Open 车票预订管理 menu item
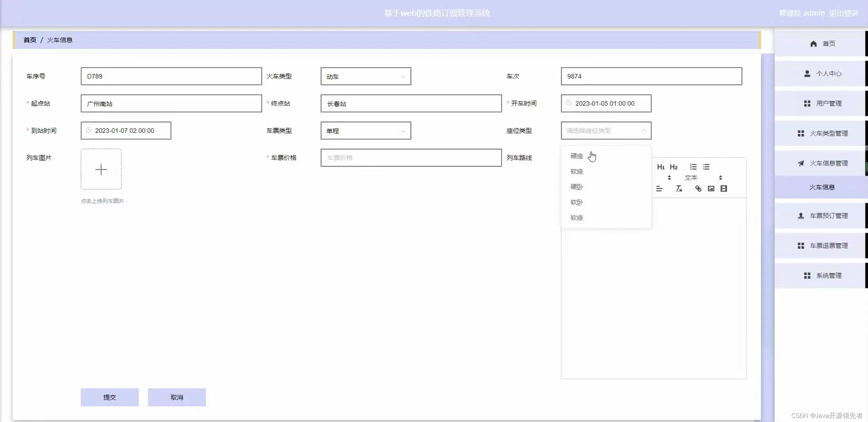This screenshot has width=868, height=422. pyautogui.click(x=820, y=216)
